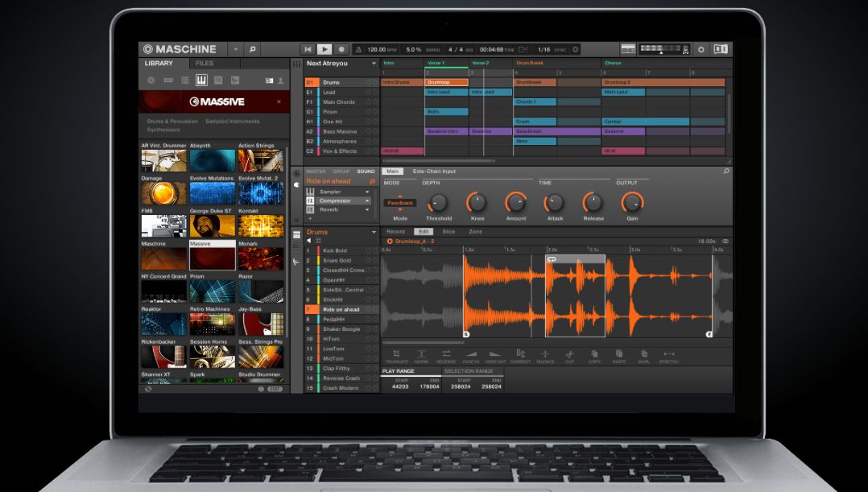Image resolution: width=868 pixels, height=492 pixels.
Task: Click the Normalize tool
Action: 421,357
